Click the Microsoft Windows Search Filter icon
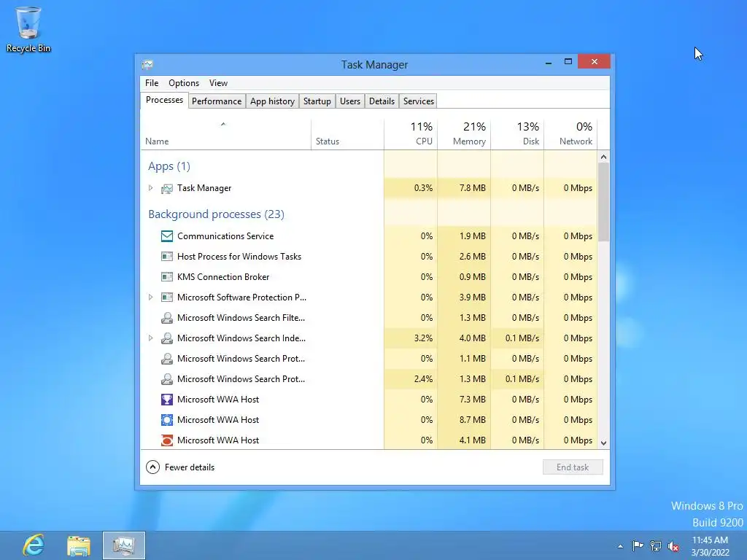The image size is (747, 560). [167, 318]
